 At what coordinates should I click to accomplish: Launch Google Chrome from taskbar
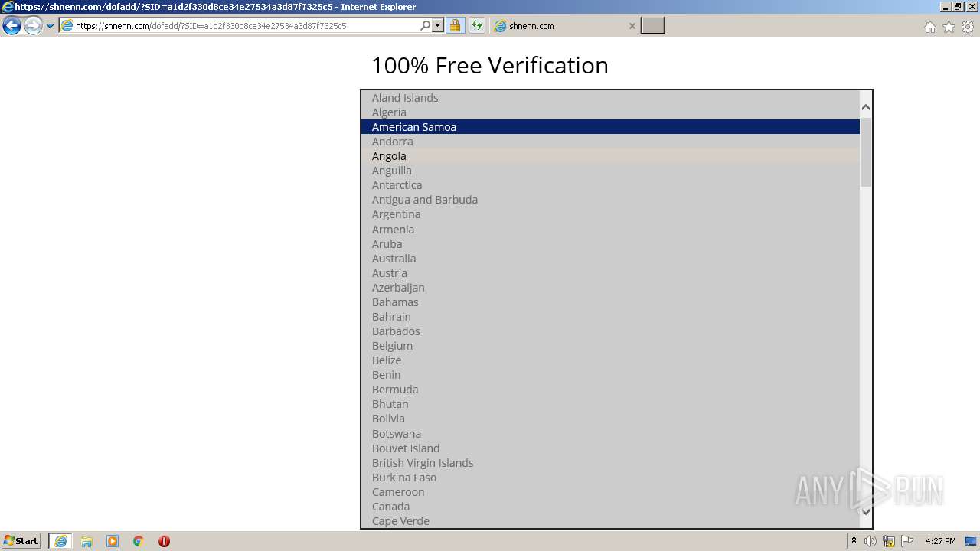click(x=139, y=541)
